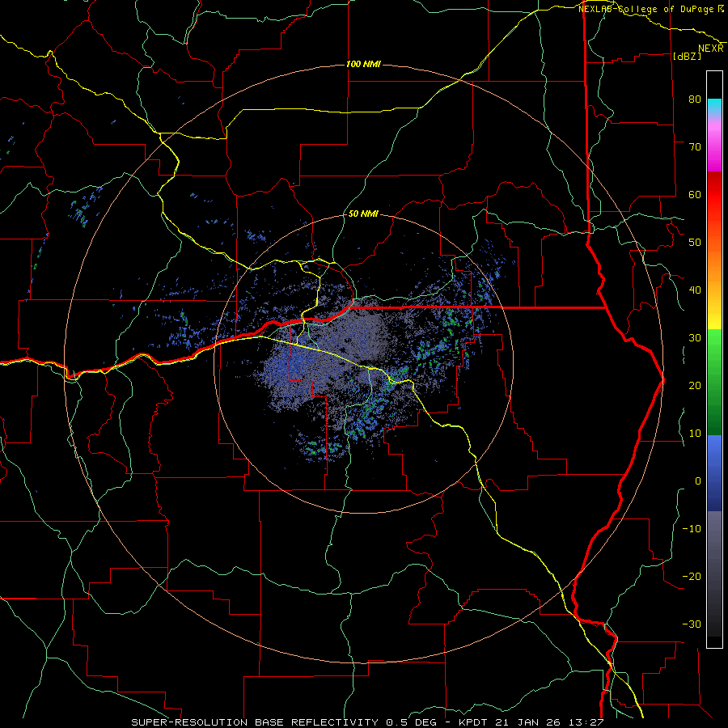Click the 40 dBZ scale value
728x728 pixels.
point(695,290)
